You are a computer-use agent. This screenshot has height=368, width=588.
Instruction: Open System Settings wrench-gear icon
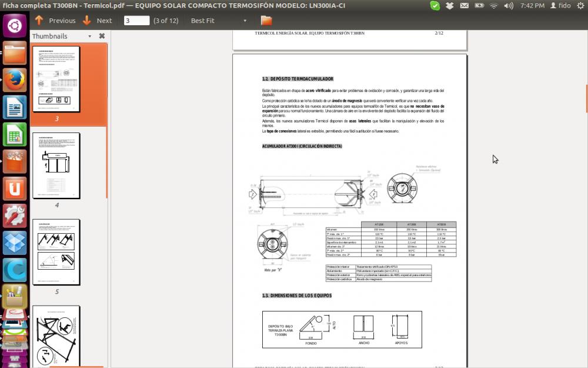tap(15, 216)
